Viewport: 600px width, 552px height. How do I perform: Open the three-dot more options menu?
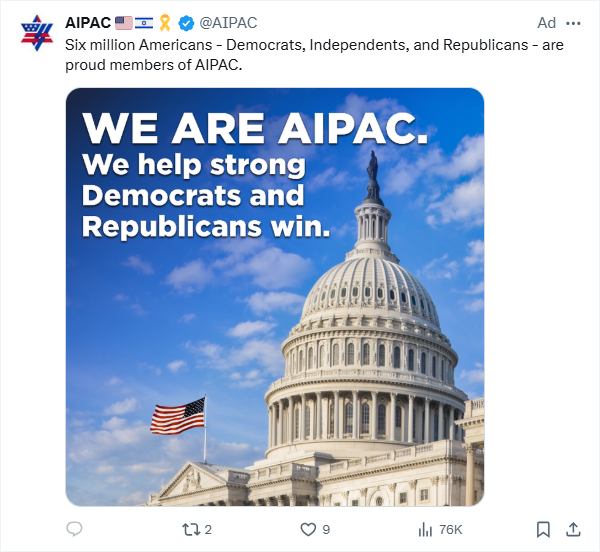pyautogui.click(x=573, y=23)
